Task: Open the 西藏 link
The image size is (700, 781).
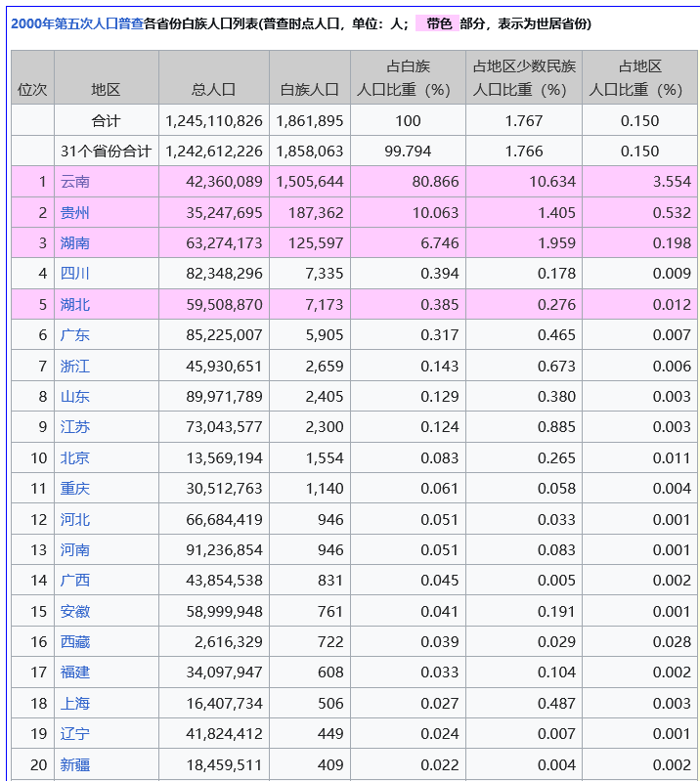Action: tap(74, 641)
